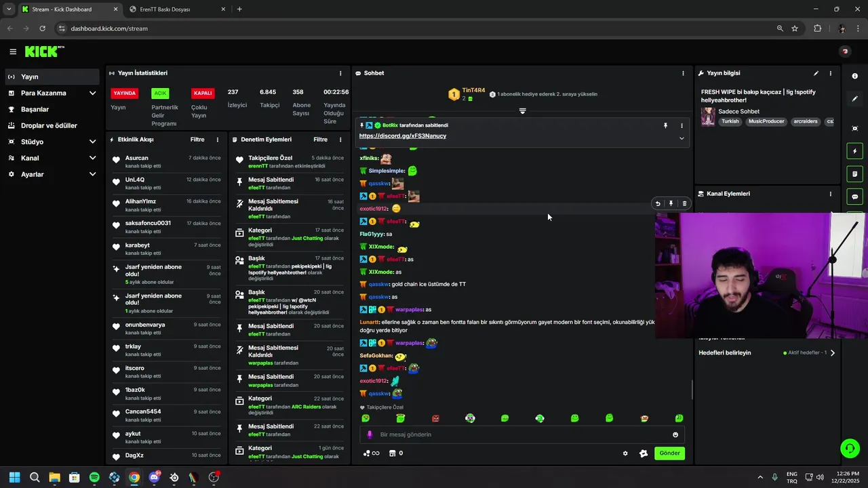
Task: Open Etkinlik Akışı three-dot options
Action: click(218, 140)
